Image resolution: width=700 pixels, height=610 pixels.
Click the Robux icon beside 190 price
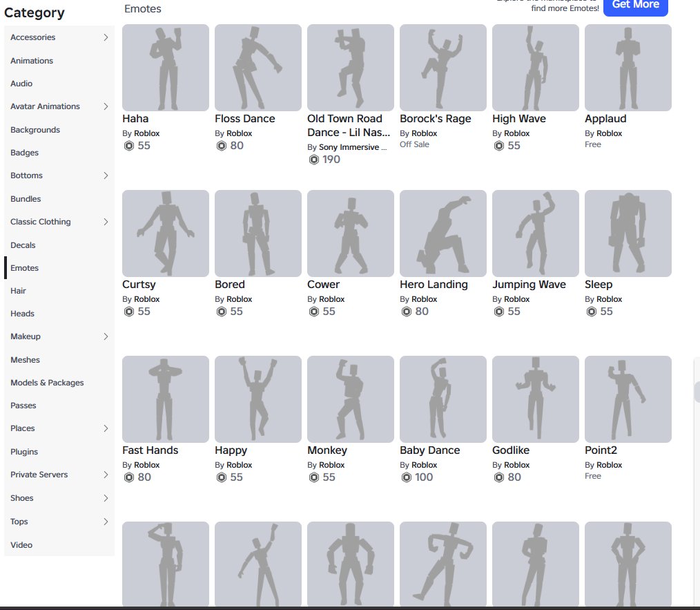point(314,160)
